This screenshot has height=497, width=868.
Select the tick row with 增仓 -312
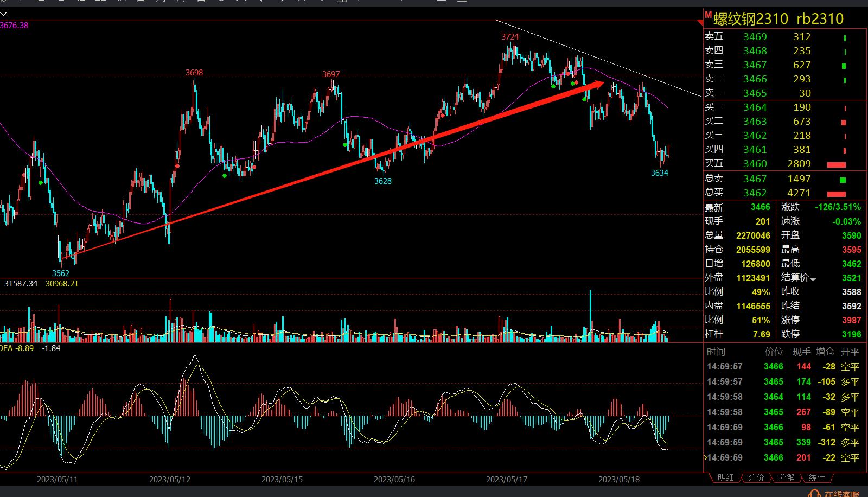click(x=783, y=443)
